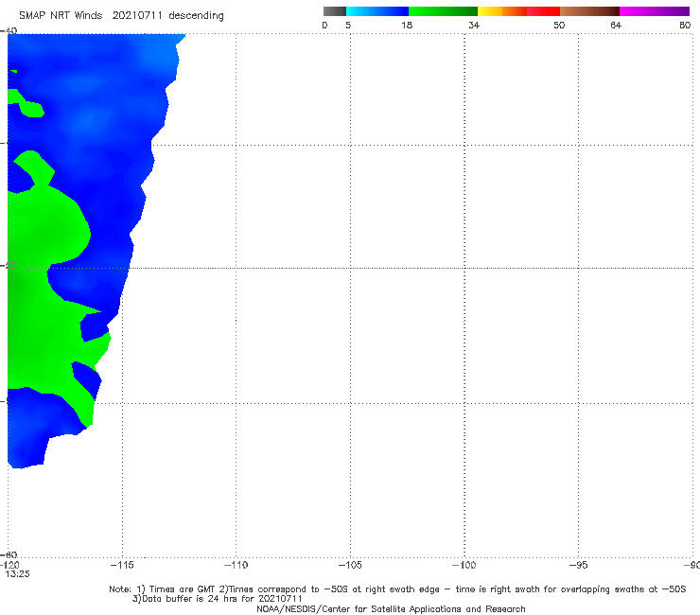Click the green 18–34 segment of color bar
The image size is (700, 615).
click(443, 11)
